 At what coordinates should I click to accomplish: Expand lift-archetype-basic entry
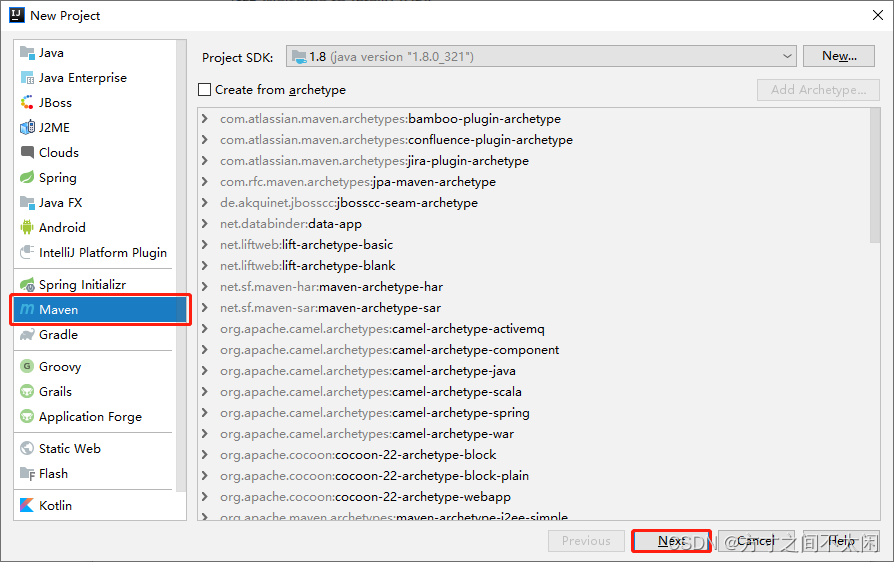coord(205,245)
